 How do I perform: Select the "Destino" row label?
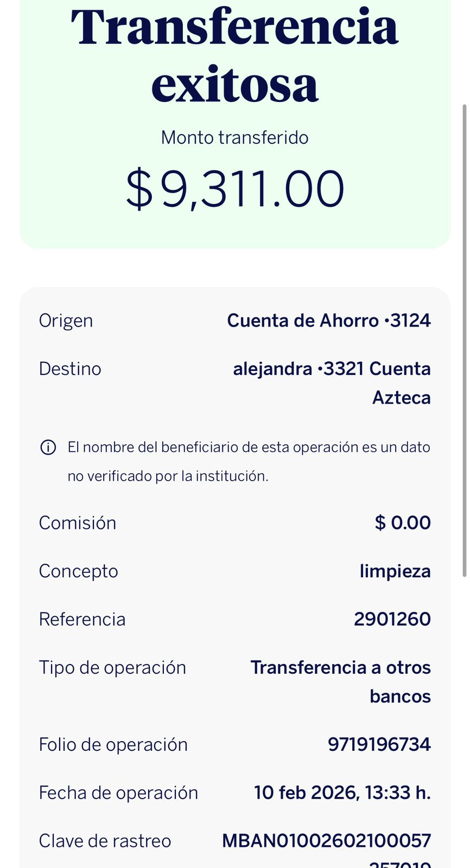tap(70, 369)
